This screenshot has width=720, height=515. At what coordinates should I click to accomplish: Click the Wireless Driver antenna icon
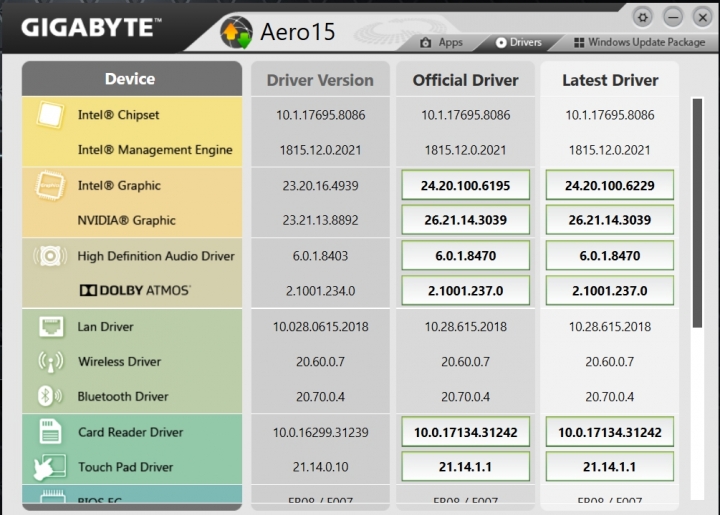coord(50,362)
